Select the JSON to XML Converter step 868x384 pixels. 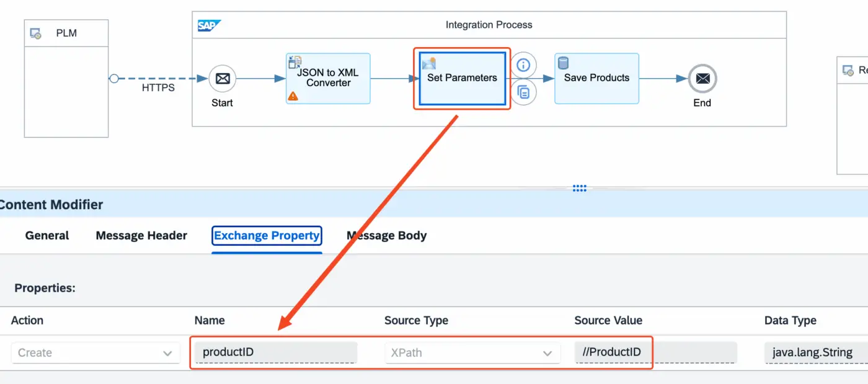pyautogui.click(x=328, y=78)
